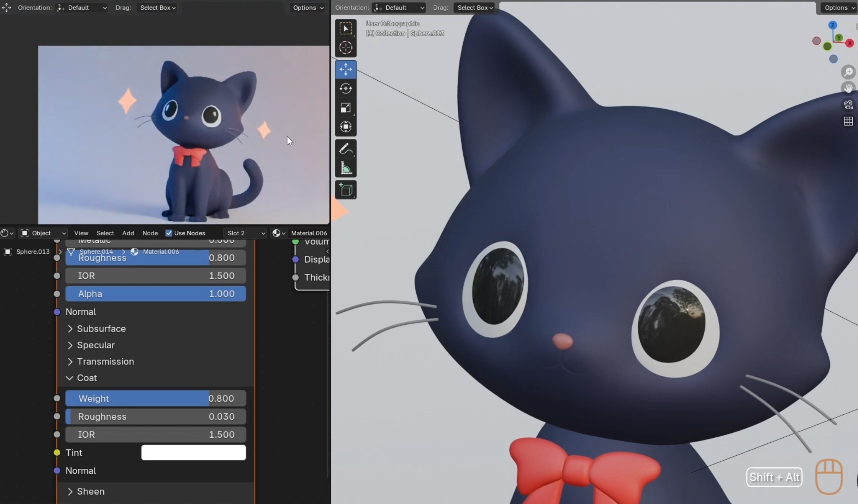Open the Slot 2 dropdown
Viewport: 858px width, 504px height.
pos(246,233)
